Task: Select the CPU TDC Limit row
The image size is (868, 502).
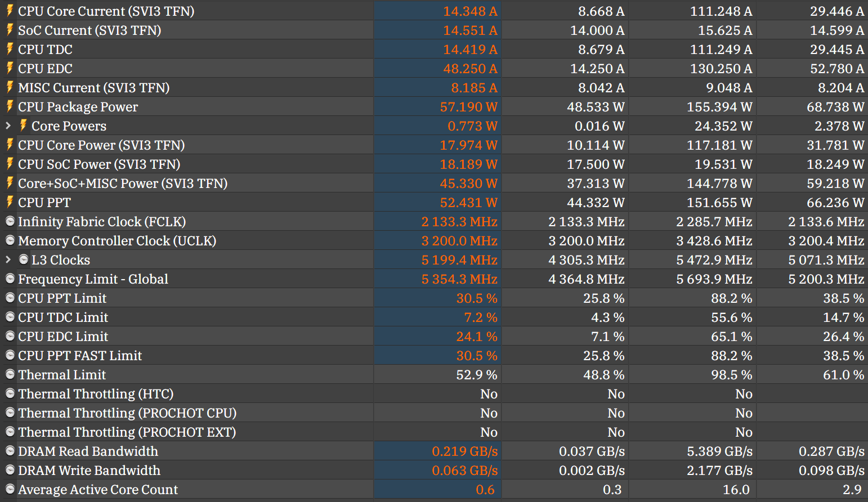Action: point(63,317)
